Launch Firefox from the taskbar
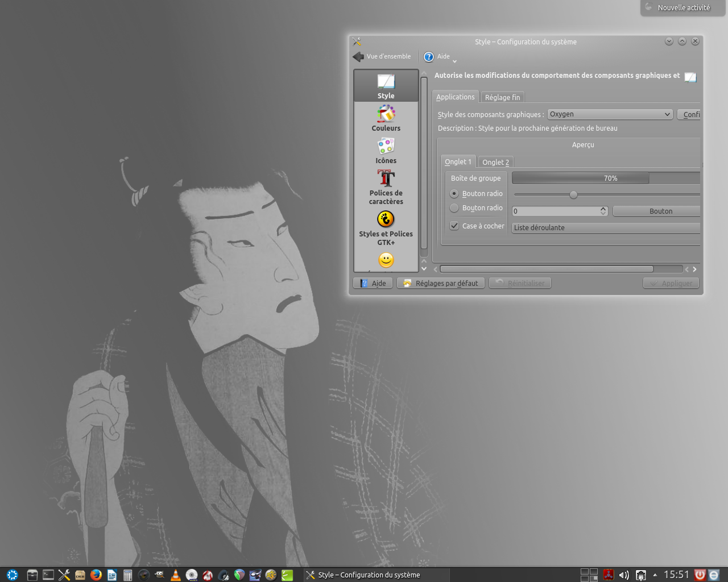The width and height of the screenshot is (728, 582). 96,575
